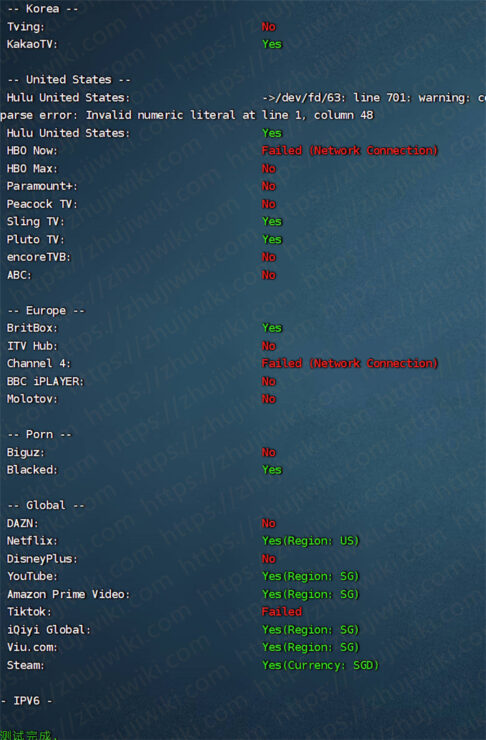
Task: Click the Steam Currency SGD result
Action: tap(320, 665)
